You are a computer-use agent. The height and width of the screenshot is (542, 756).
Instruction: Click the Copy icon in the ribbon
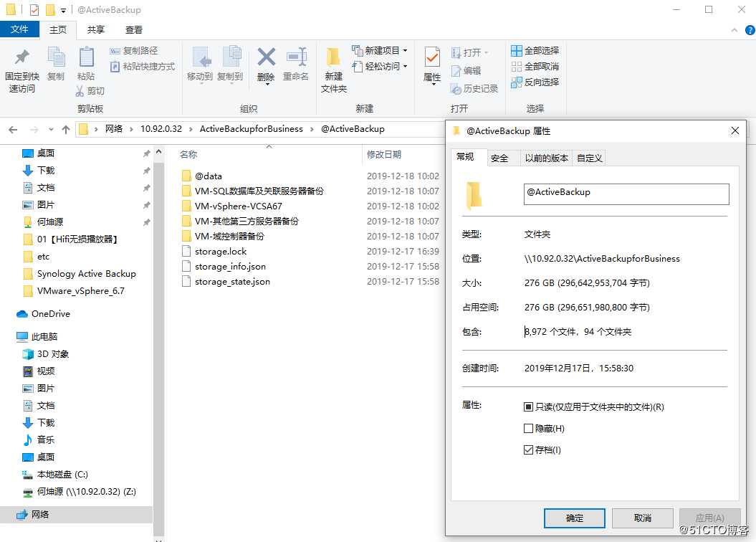pos(56,58)
